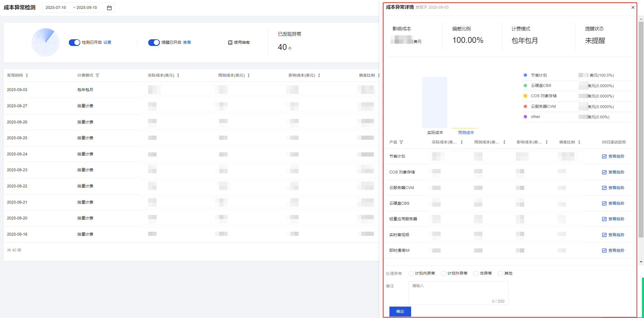This screenshot has height=318, width=644.
Task: Open the 2025-08-27 anomaly row
Action: pyautogui.click(x=17, y=106)
